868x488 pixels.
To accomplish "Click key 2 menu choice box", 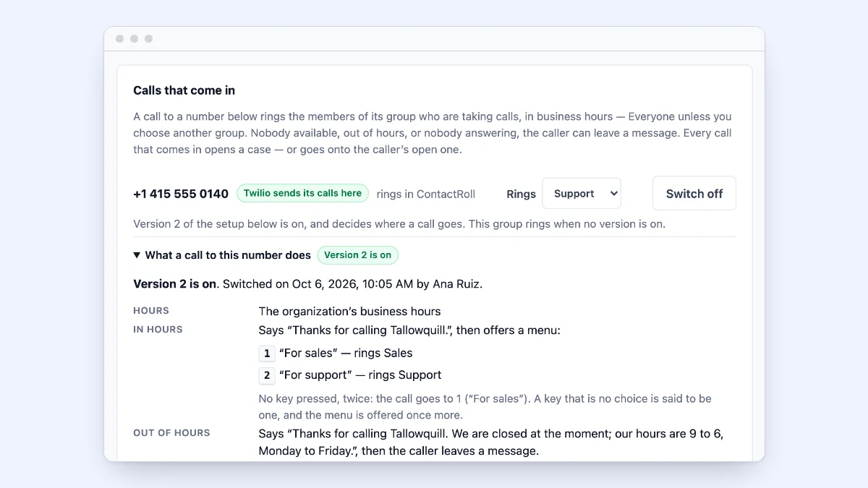I will [x=267, y=375].
